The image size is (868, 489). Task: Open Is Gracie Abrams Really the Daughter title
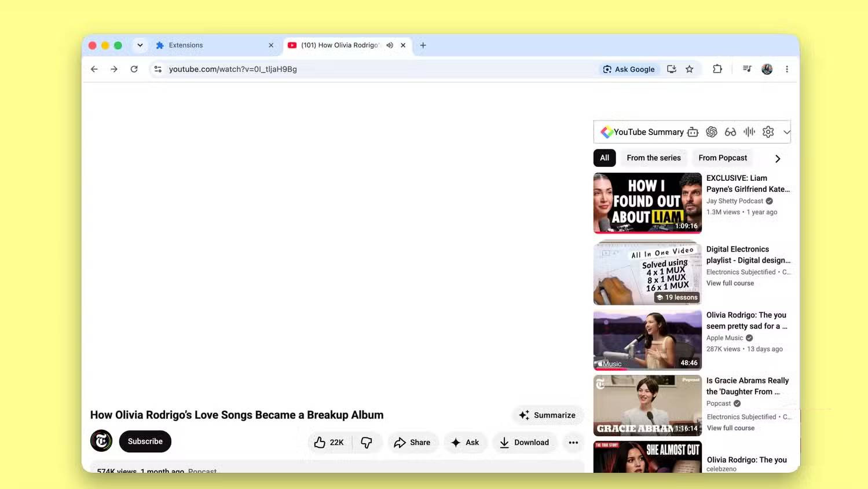point(748,386)
